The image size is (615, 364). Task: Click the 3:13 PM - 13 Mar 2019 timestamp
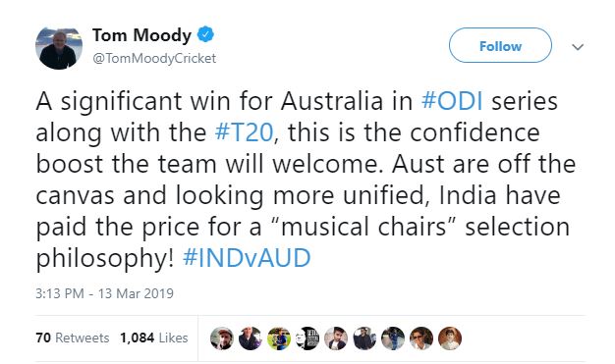[x=104, y=293]
